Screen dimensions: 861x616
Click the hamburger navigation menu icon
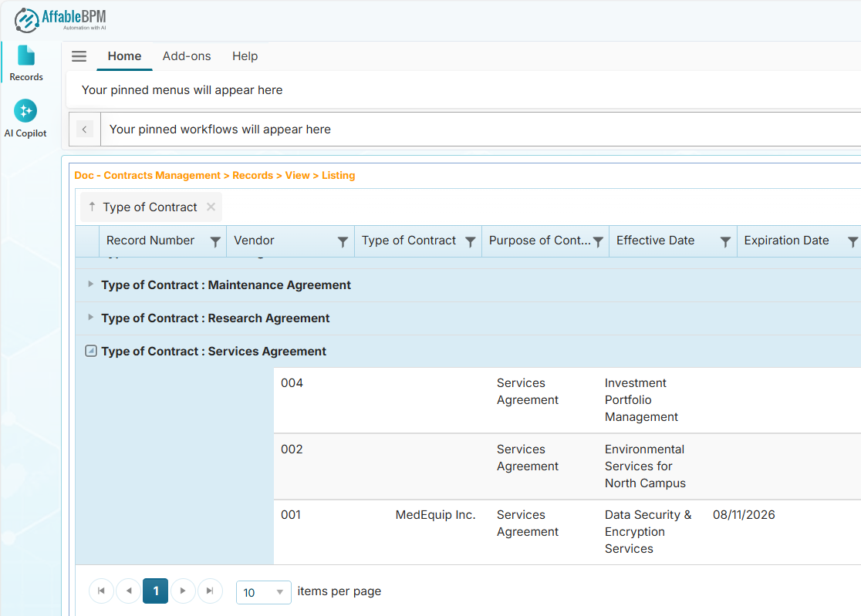pyautogui.click(x=79, y=56)
